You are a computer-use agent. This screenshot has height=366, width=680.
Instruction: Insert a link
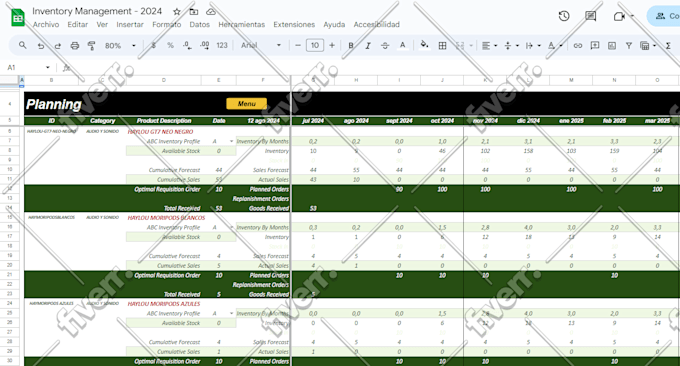pyautogui.click(x=578, y=45)
